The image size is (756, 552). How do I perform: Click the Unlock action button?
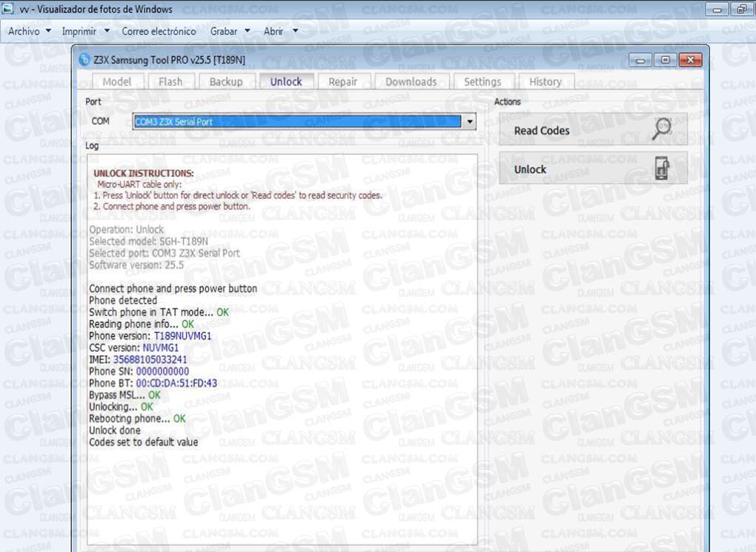pyautogui.click(x=593, y=168)
